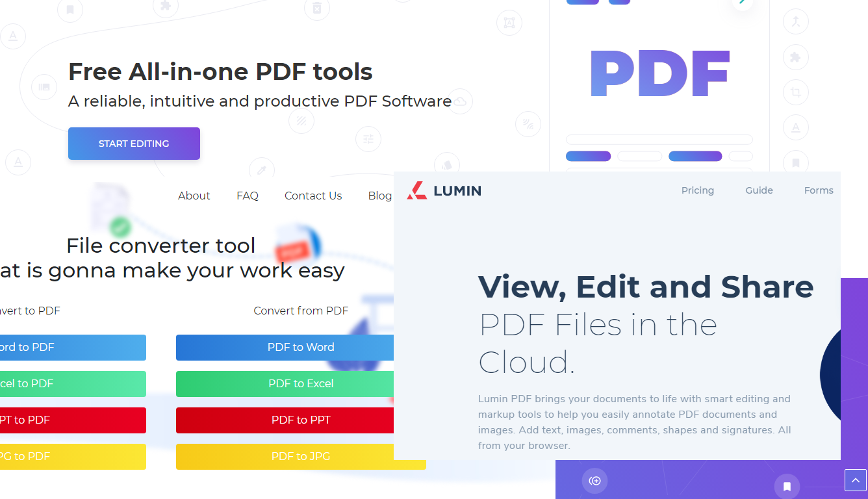This screenshot has height=499, width=868.
Task: Go to the Contact Us page
Action: pos(313,196)
